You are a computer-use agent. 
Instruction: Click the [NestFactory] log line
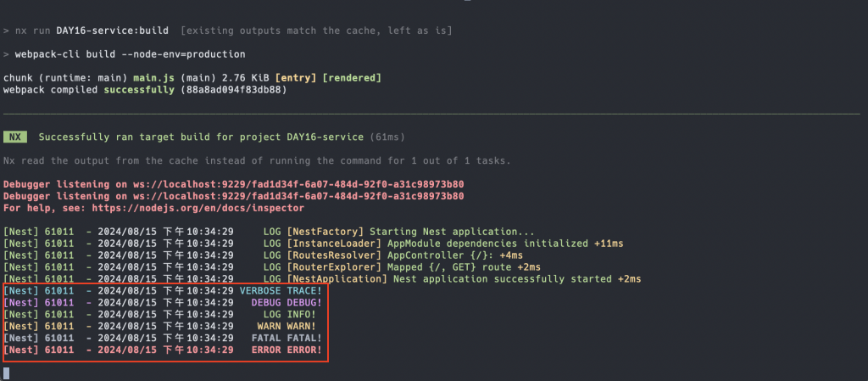(x=269, y=232)
